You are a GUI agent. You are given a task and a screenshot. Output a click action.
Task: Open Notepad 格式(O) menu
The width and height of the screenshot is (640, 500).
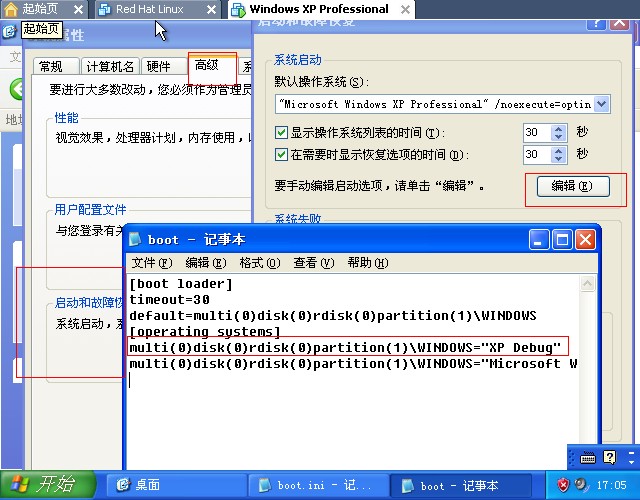point(260,262)
